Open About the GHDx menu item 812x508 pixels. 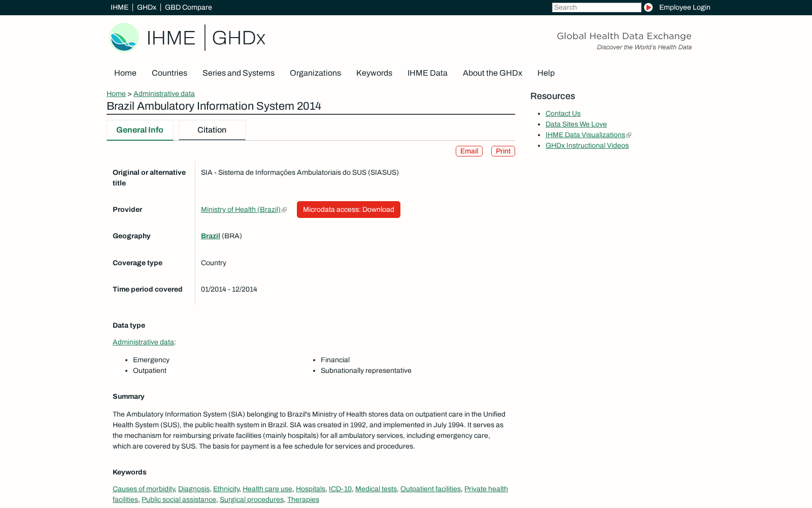(492, 73)
